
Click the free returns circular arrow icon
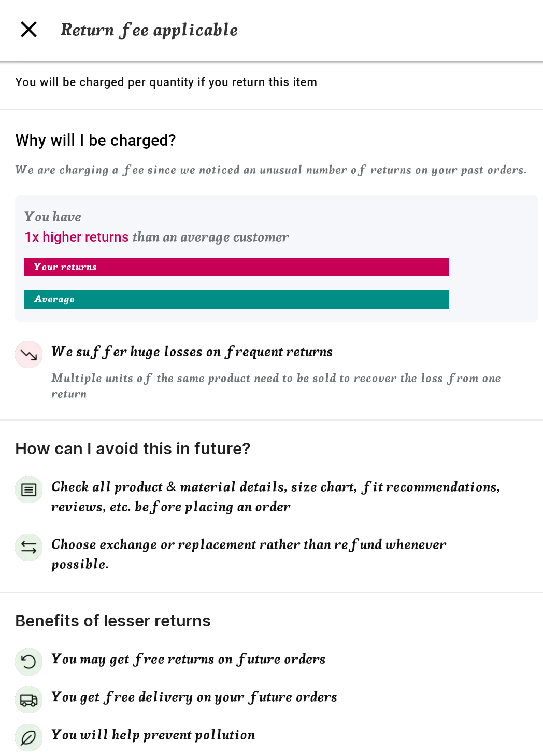[28, 662]
